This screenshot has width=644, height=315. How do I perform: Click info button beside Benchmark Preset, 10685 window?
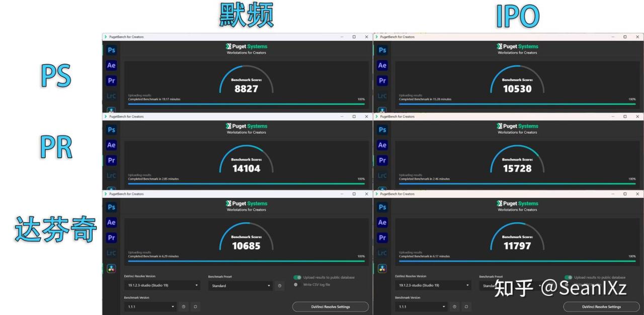pos(280,286)
